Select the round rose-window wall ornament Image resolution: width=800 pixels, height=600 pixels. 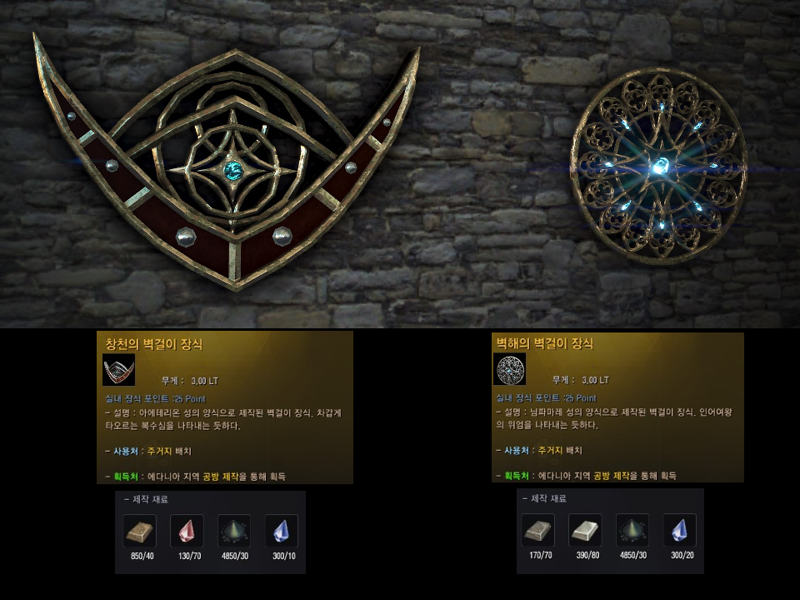pos(659,166)
